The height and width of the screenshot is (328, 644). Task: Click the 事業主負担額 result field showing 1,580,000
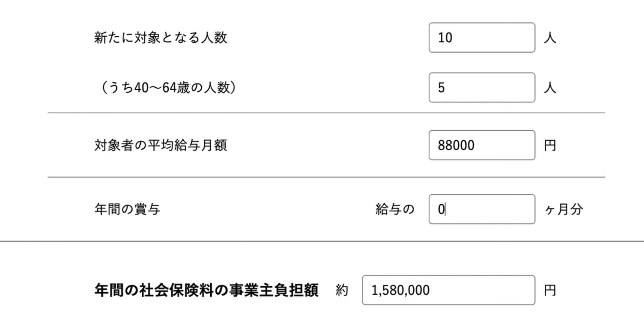448,290
